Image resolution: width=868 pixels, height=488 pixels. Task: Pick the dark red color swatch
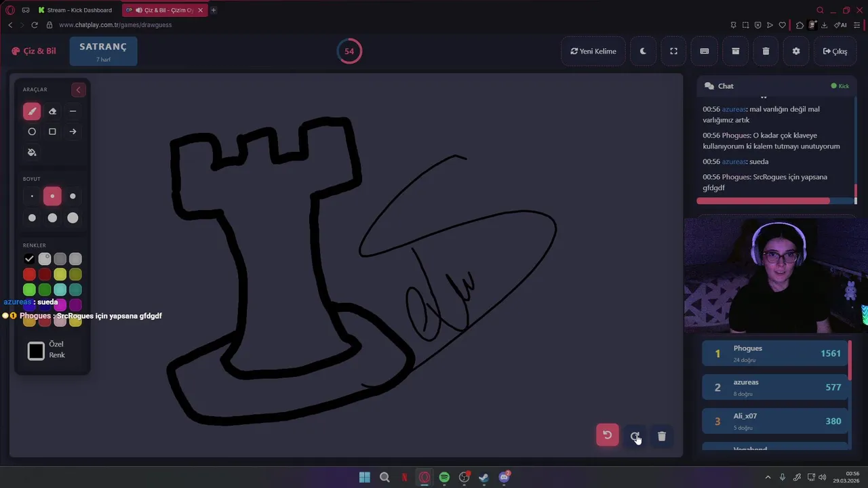(45, 274)
